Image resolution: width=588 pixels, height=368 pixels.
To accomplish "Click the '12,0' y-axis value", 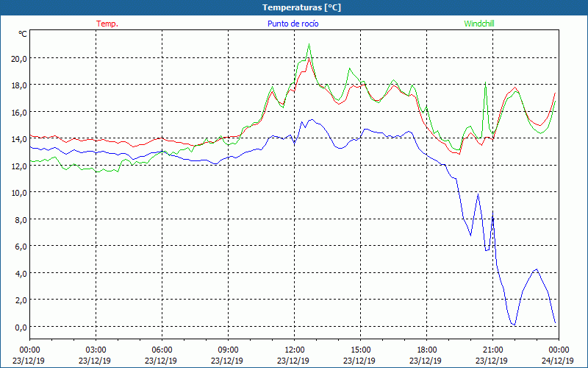I will tap(21, 166).
